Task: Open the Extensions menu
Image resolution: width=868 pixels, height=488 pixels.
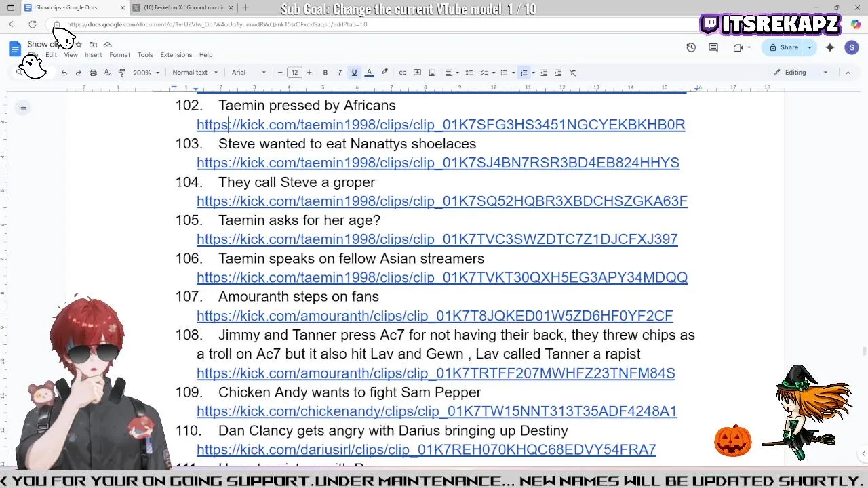Action: click(176, 55)
